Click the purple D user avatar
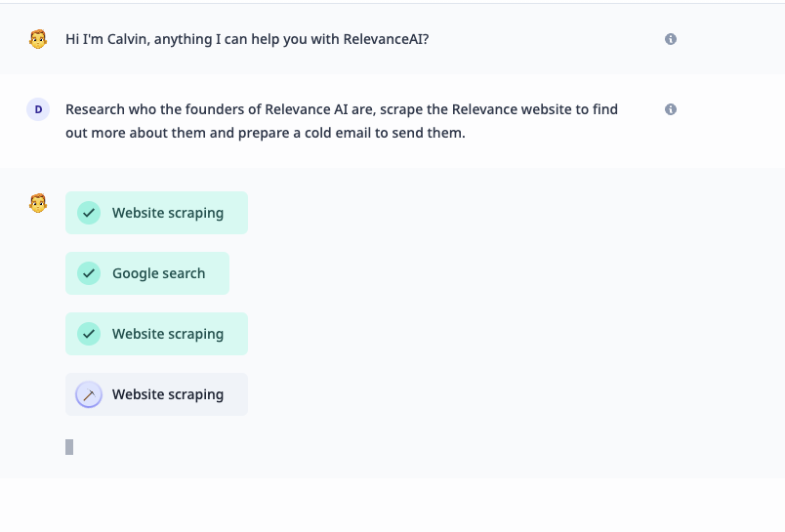This screenshot has width=785, height=532. pos(38,109)
